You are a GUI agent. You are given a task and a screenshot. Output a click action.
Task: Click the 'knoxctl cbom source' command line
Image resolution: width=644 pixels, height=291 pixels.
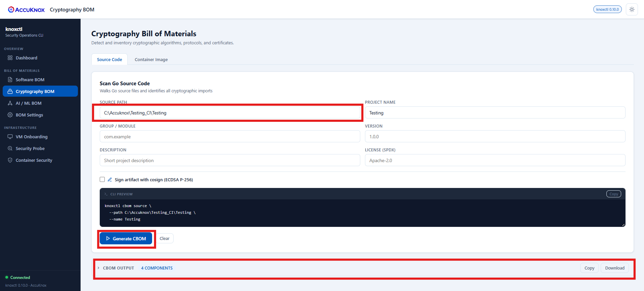click(x=128, y=206)
